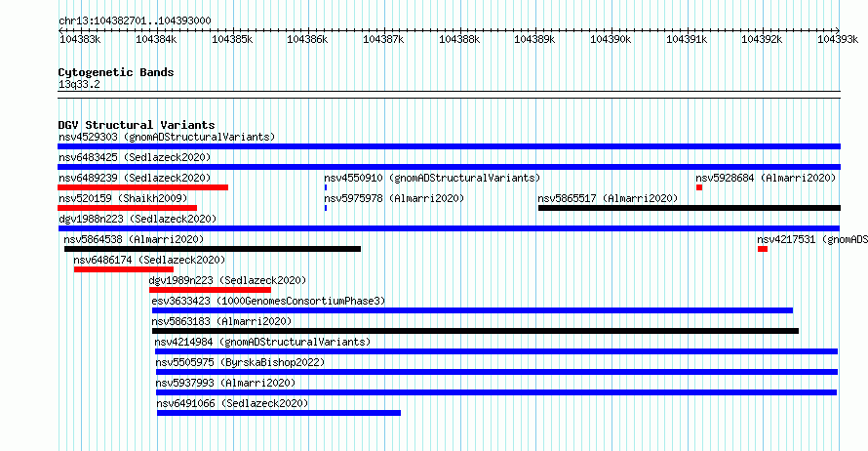
Task: Click the 104384k ruler tick label
Action: [156, 39]
